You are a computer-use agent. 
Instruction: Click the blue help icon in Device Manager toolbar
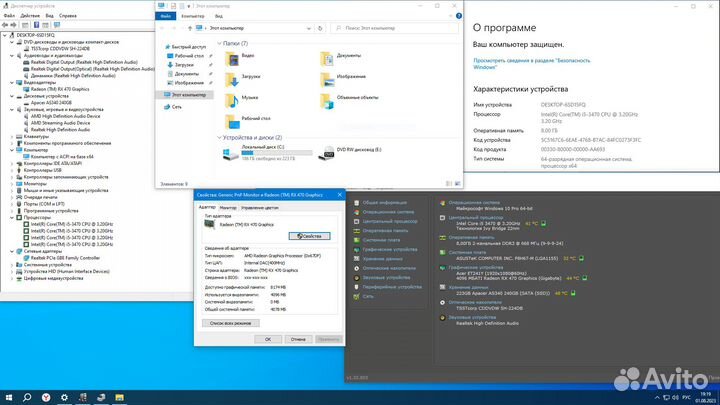click(x=36, y=25)
